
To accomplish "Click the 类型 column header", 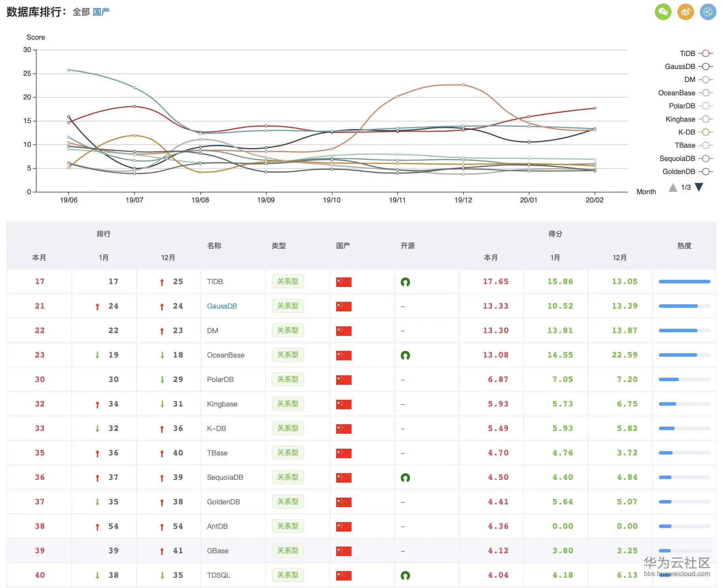I will tap(279, 246).
